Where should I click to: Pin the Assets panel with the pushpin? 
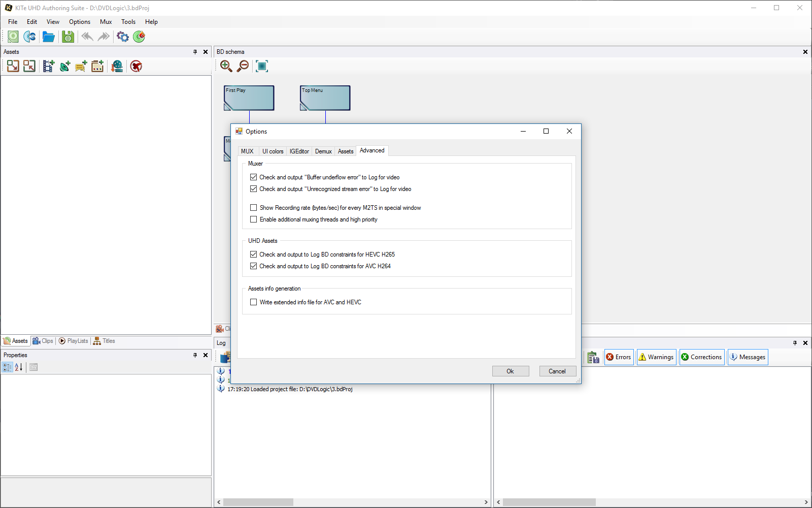(x=195, y=52)
